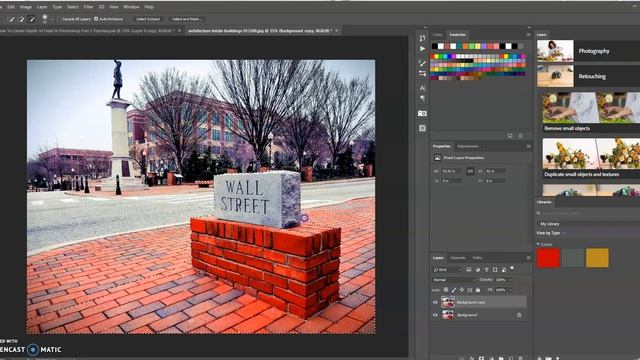This screenshot has height=360, width=640.
Task: Toggle the lock all padlock icon
Action: coord(478,290)
